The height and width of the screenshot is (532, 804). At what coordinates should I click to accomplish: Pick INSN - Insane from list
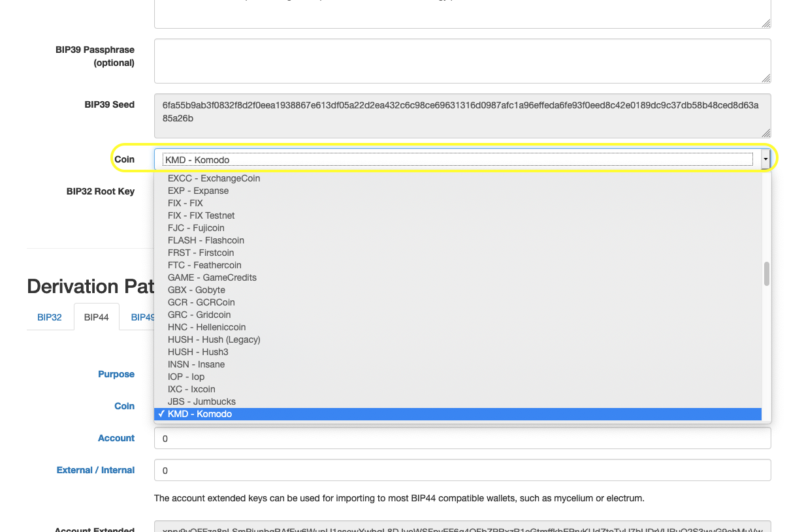458,364
